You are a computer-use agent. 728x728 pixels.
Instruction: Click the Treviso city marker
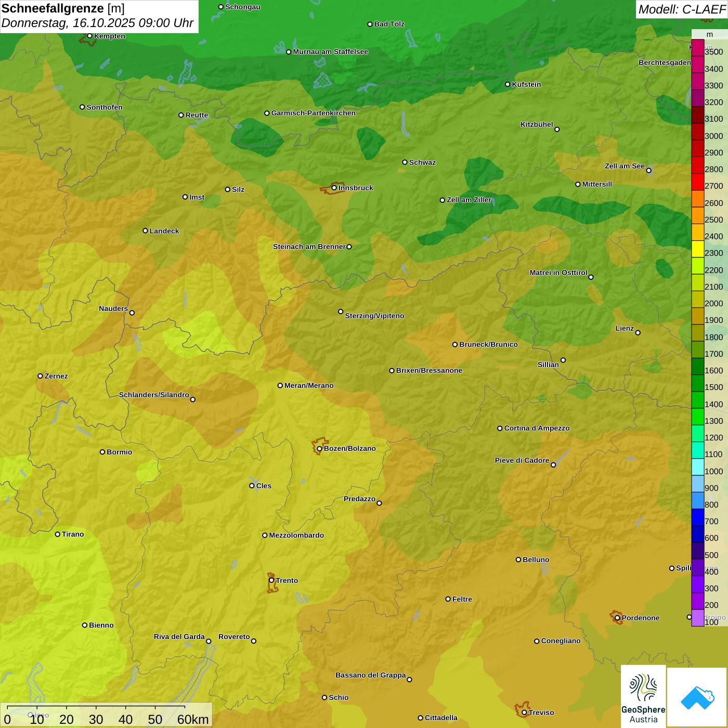point(524,712)
